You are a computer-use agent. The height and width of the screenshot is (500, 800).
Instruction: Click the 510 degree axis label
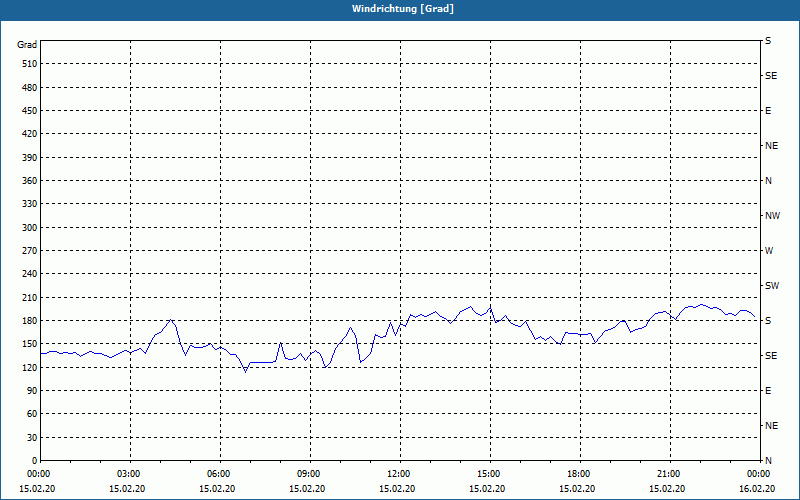click(30, 64)
